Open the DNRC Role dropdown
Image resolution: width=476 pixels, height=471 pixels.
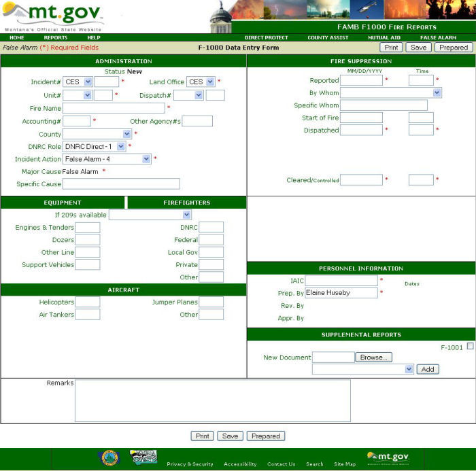(x=95, y=146)
